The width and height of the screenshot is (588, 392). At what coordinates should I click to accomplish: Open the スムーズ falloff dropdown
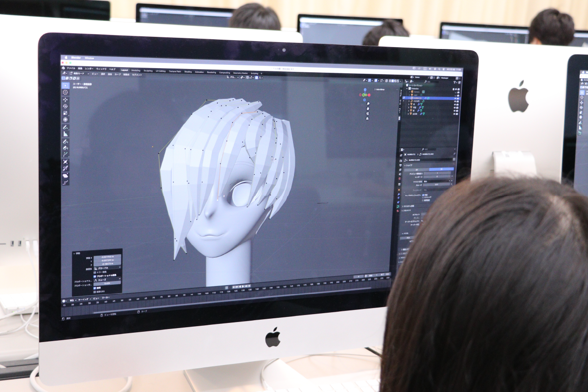click(x=107, y=280)
